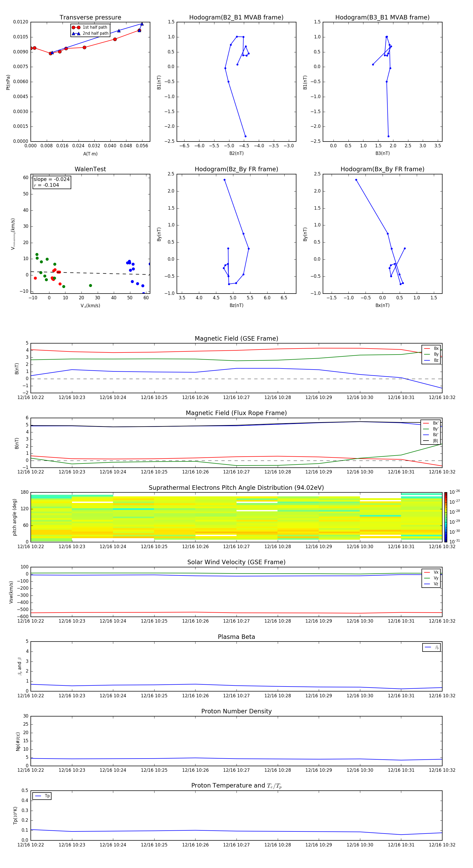Click the Bz' legend entry

pos(431,435)
